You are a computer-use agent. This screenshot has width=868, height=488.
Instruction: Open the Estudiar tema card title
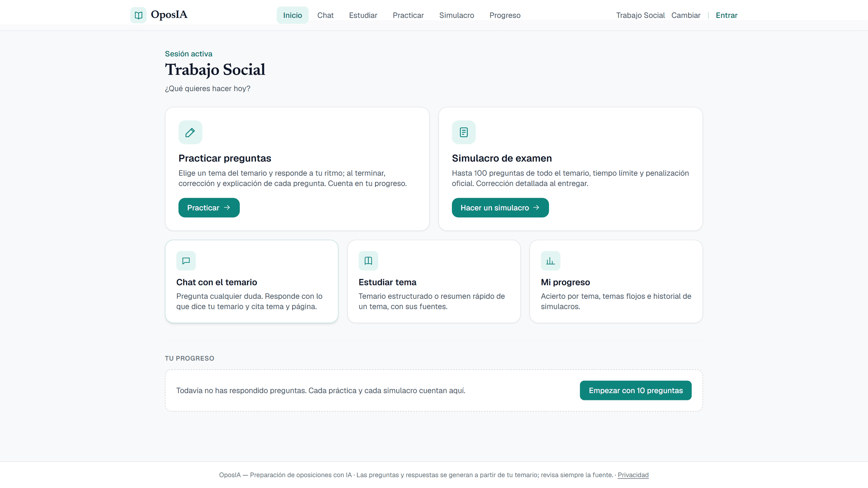pos(387,282)
